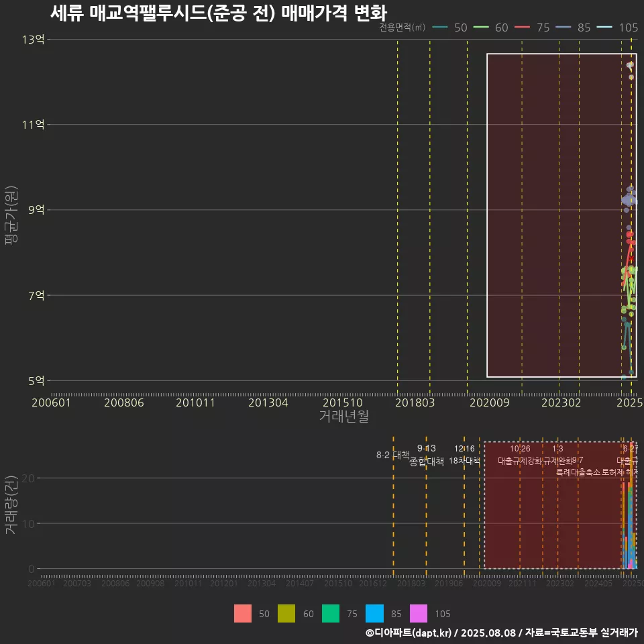Click the magenta 105 bar-legend color swatch

tap(419, 614)
